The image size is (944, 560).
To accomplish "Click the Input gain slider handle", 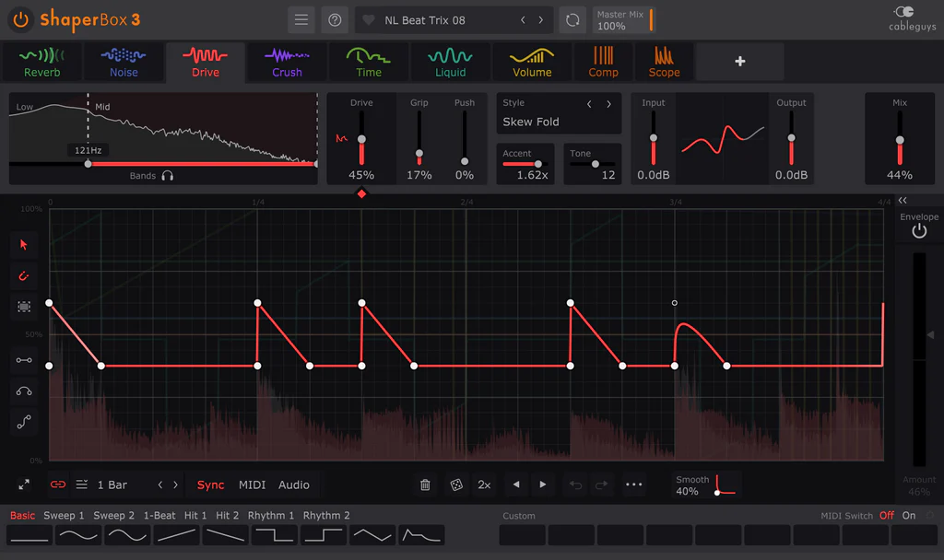I will [654, 138].
